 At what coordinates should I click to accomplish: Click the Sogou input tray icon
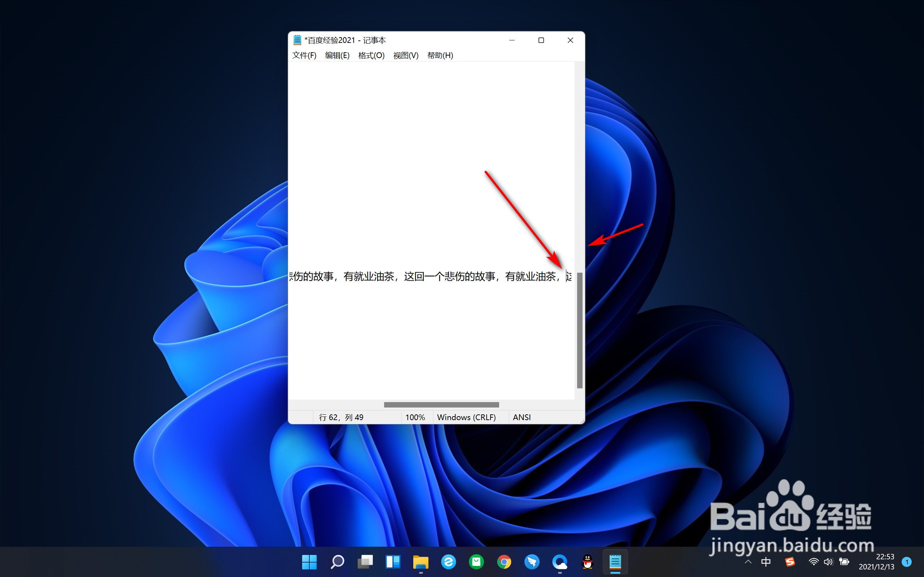pyautogui.click(x=790, y=562)
